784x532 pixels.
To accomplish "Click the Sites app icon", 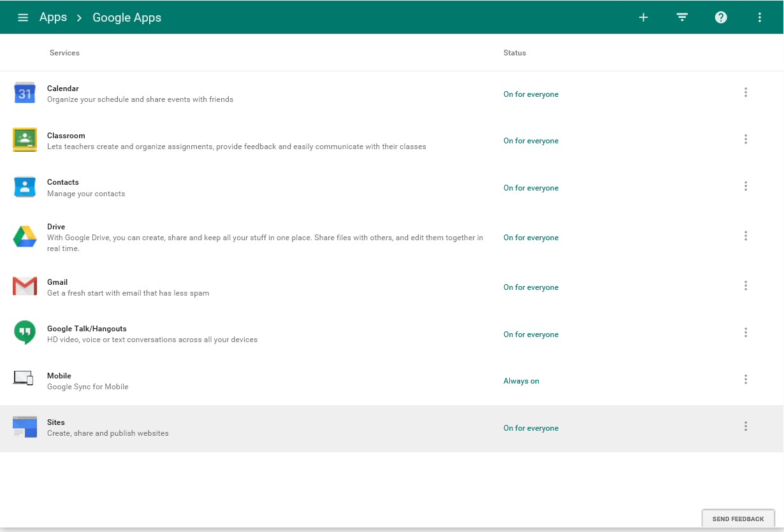I will [x=25, y=427].
